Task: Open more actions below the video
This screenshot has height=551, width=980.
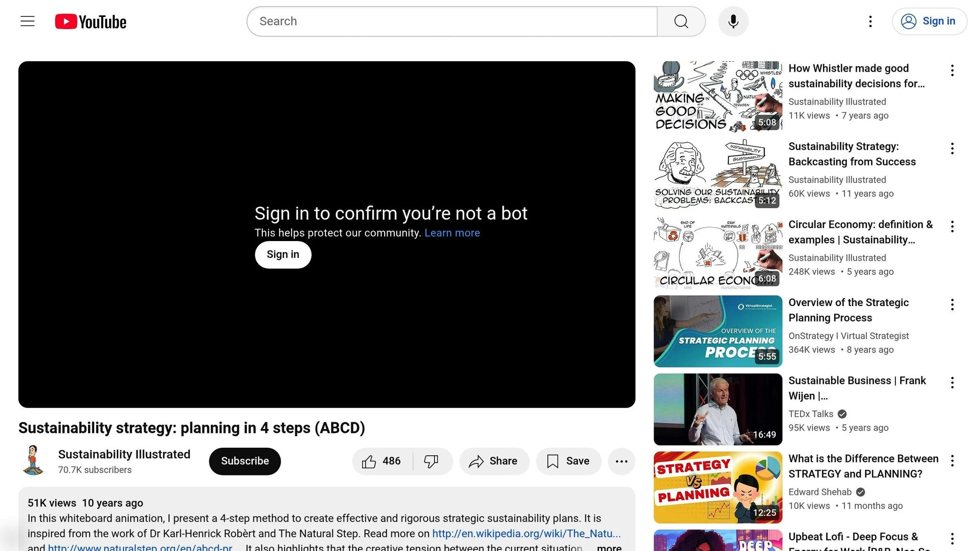Action: tap(622, 461)
